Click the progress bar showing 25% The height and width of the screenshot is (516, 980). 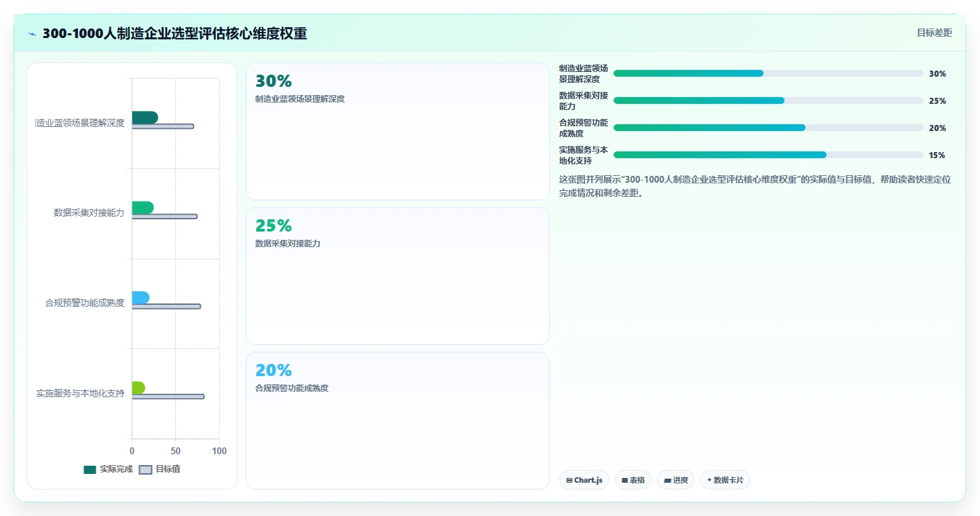click(768, 100)
